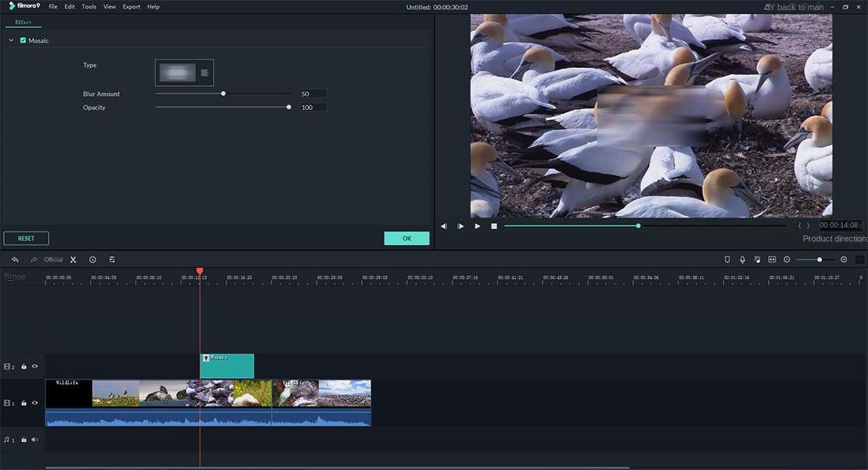This screenshot has width=868, height=470.
Task: Open the Export menu
Action: click(x=131, y=7)
